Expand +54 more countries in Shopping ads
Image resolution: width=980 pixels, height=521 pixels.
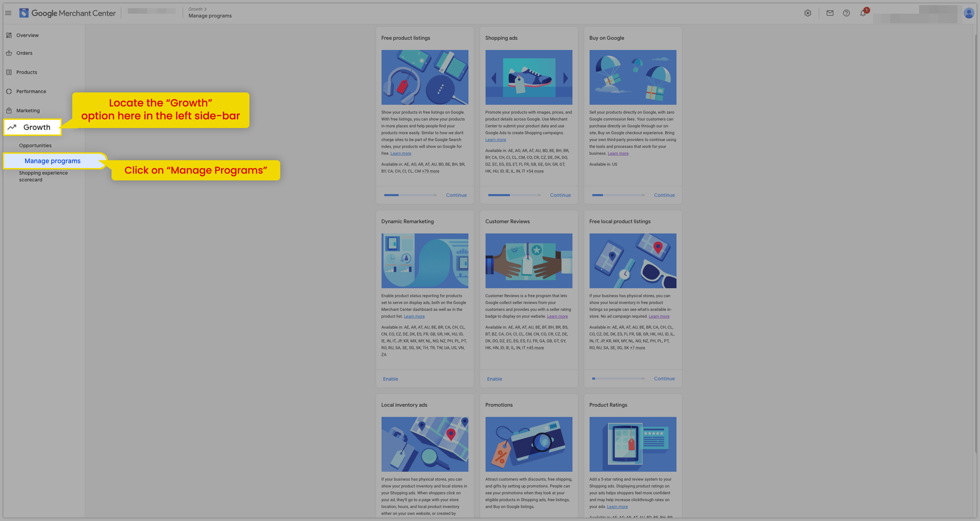pyautogui.click(x=534, y=171)
